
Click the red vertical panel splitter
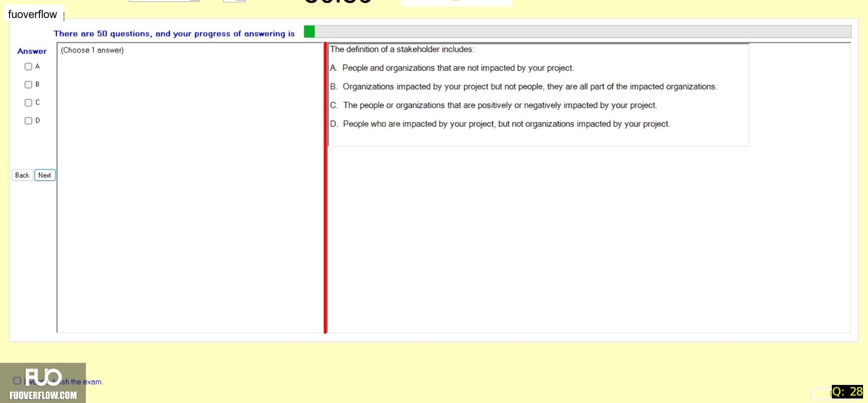pyautogui.click(x=325, y=188)
